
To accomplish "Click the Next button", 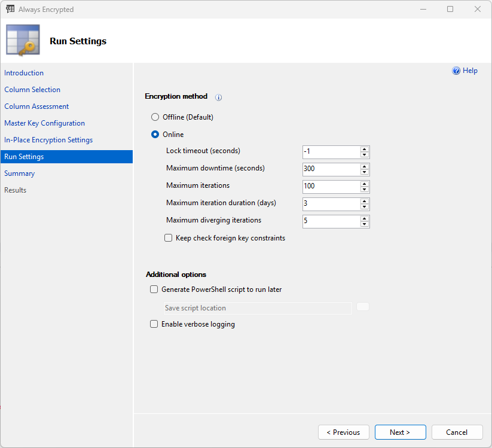I will [401, 432].
